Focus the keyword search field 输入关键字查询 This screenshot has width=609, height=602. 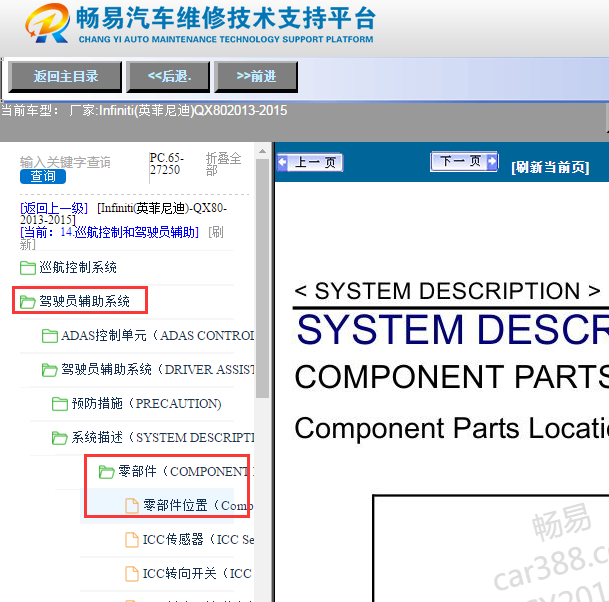click(x=65, y=162)
